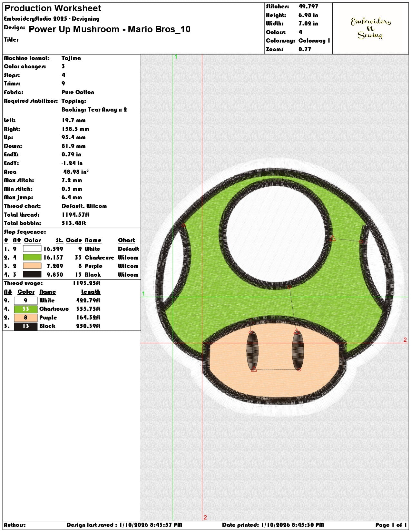This screenshot has width=411, height=532.
Task: Click the Purple name in Stop Sequence
Action: coord(93,266)
